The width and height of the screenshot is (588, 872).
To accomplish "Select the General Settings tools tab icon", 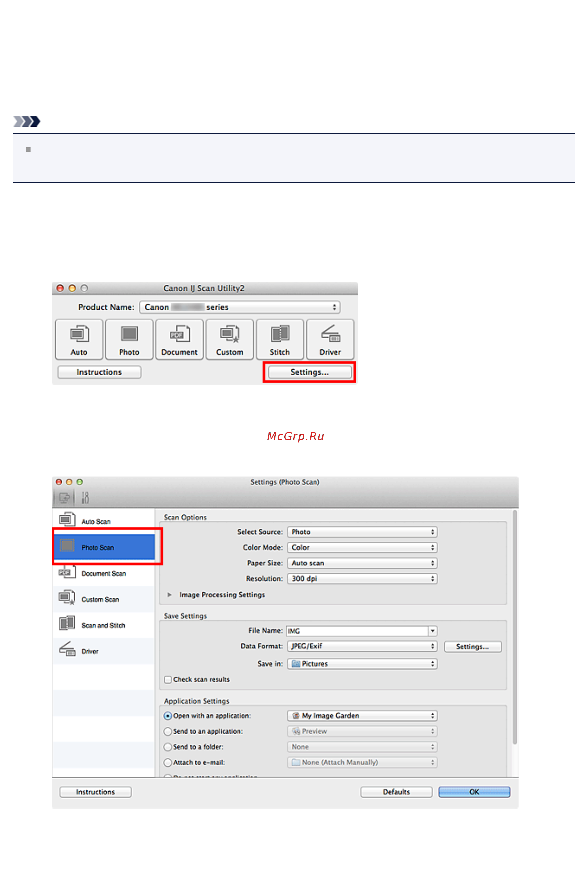I will pyautogui.click(x=85, y=498).
